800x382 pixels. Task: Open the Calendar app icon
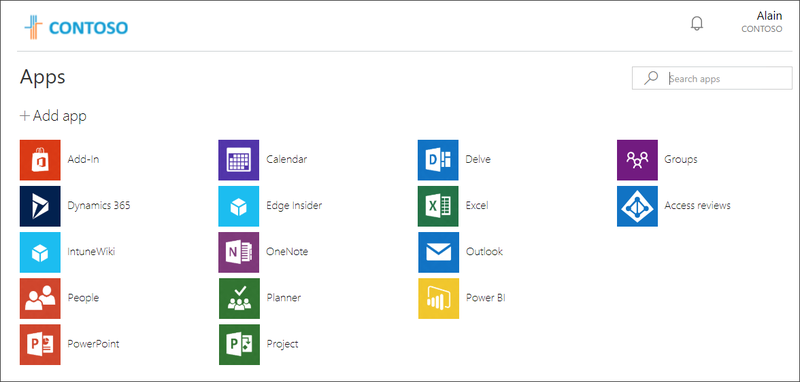[x=239, y=160]
